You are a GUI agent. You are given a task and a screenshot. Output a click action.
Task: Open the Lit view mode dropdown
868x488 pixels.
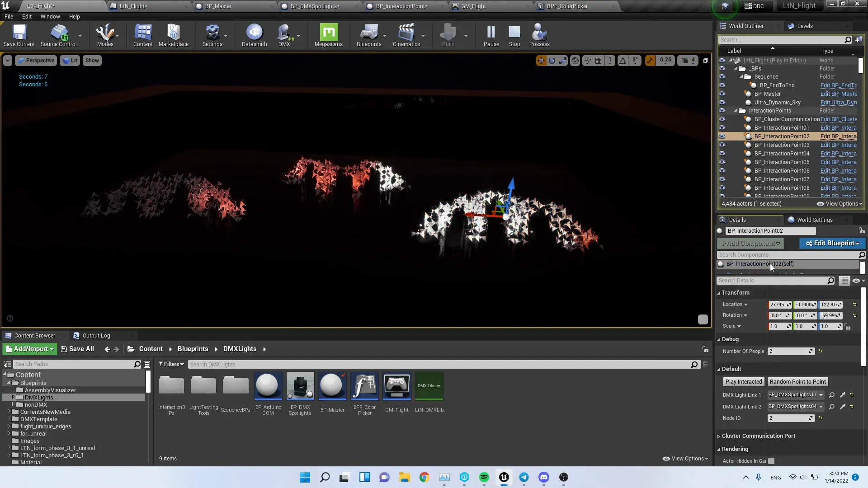pos(70,61)
